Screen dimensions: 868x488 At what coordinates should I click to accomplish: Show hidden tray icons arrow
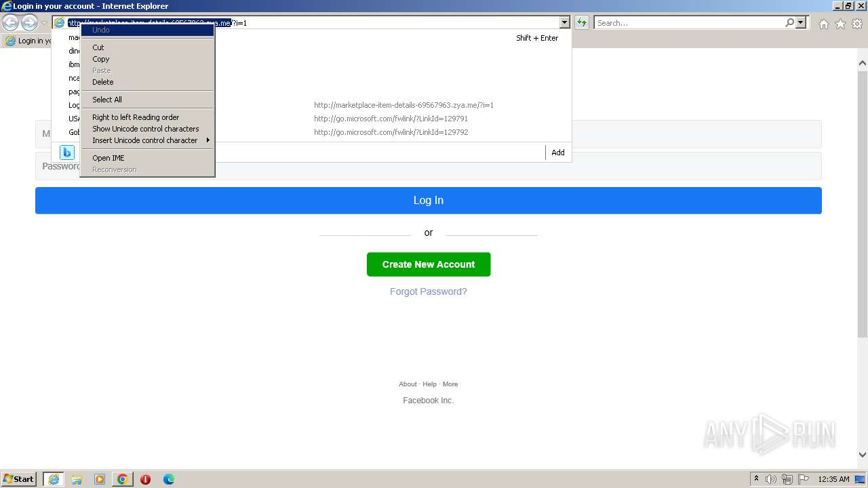point(756,479)
